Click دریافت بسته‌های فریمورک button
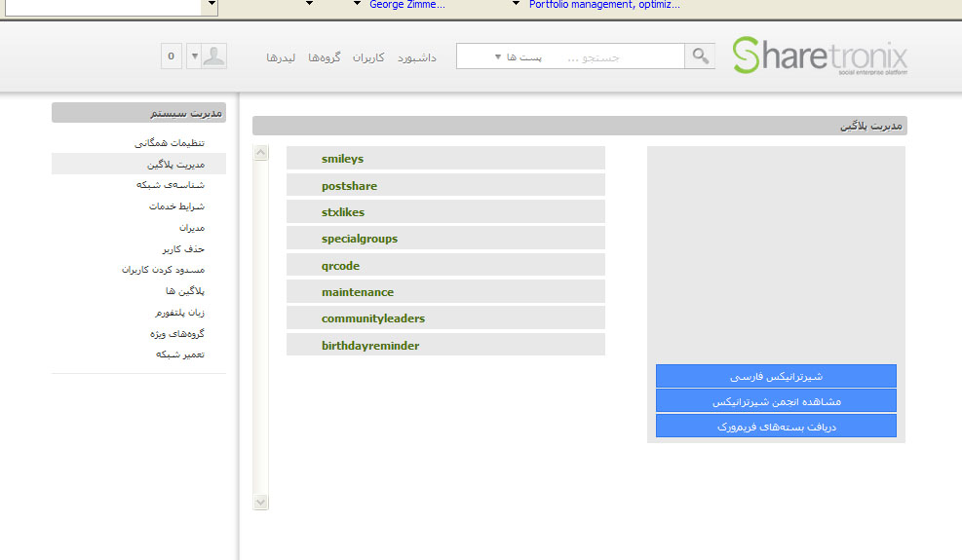The image size is (962, 560). tap(776, 427)
